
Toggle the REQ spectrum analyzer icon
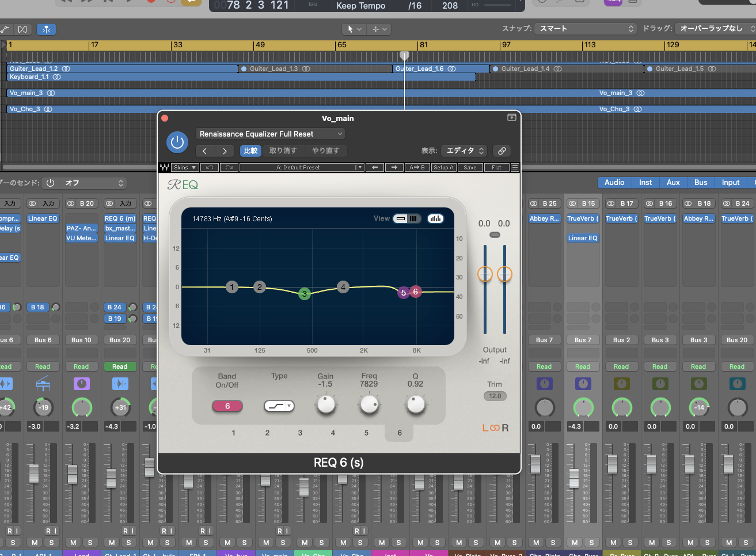click(x=436, y=218)
